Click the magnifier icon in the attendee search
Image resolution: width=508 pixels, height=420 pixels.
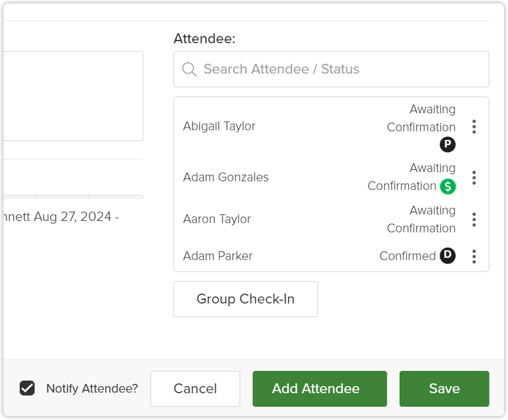(x=189, y=69)
